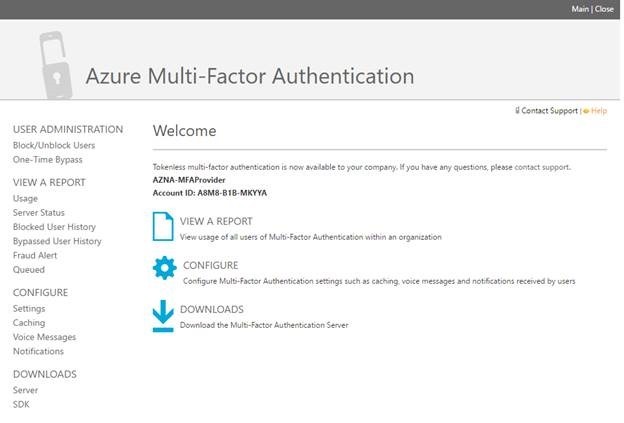Open Notifications configuration

pyautogui.click(x=38, y=351)
